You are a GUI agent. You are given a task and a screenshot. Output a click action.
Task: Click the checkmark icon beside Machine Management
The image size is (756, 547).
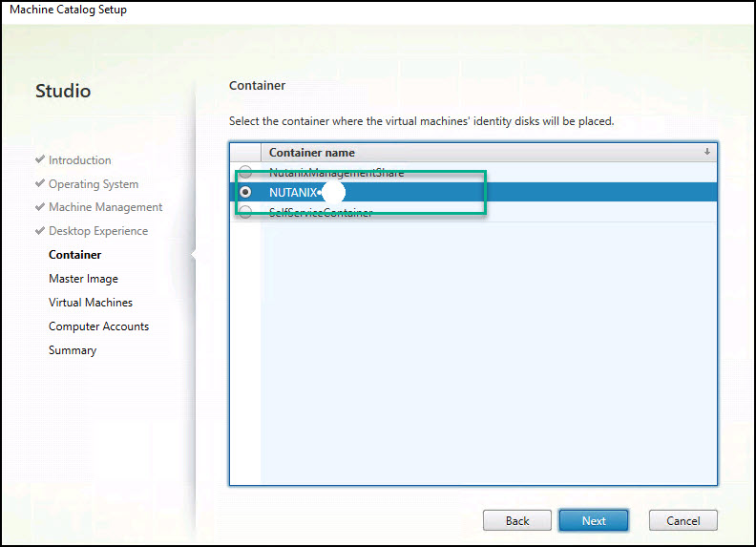[x=40, y=207]
